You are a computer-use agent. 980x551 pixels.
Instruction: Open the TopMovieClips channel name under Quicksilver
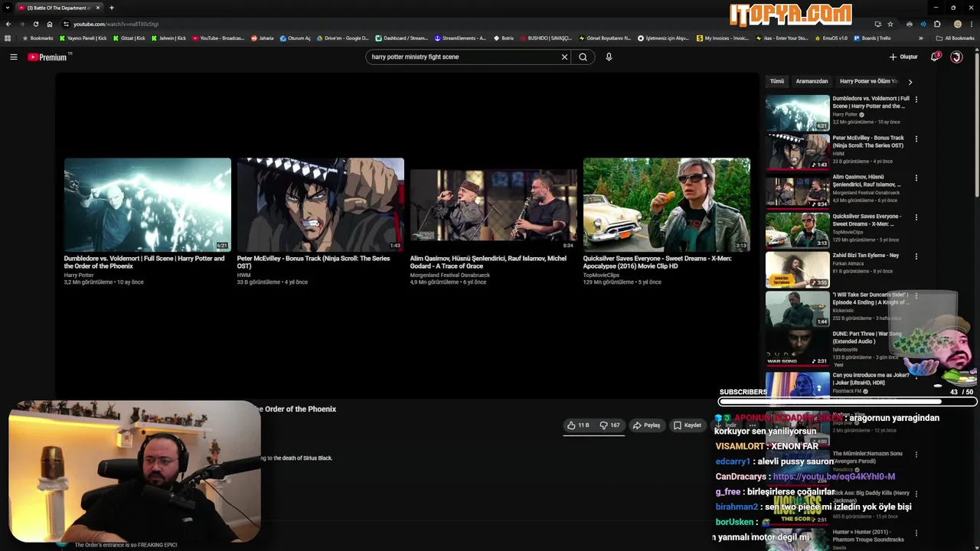tap(601, 275)
